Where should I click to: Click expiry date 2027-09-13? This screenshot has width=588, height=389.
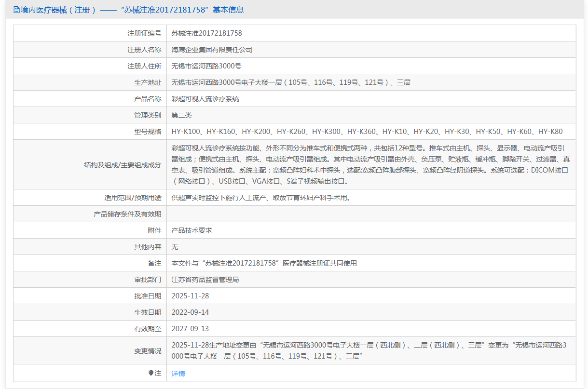190,329
